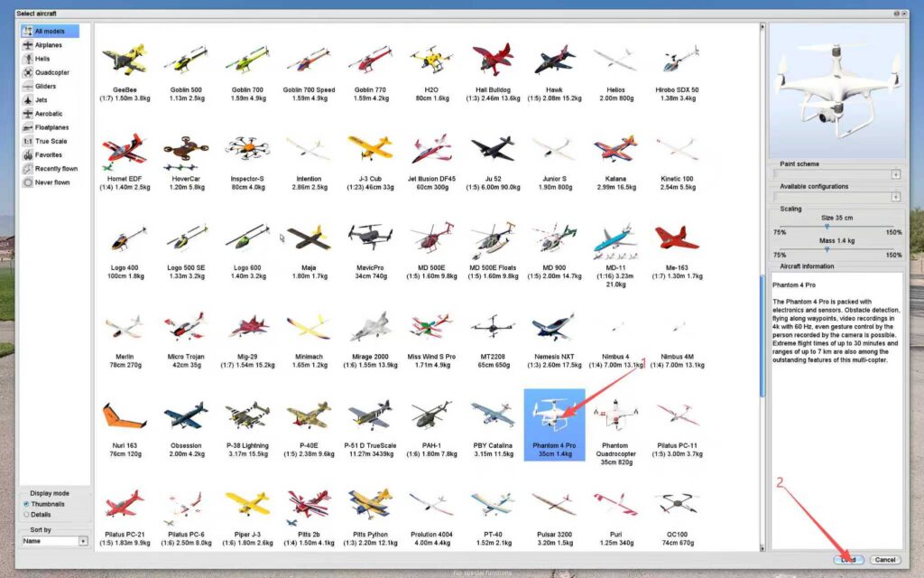Select True Scale category icon

tap(28, 141)
